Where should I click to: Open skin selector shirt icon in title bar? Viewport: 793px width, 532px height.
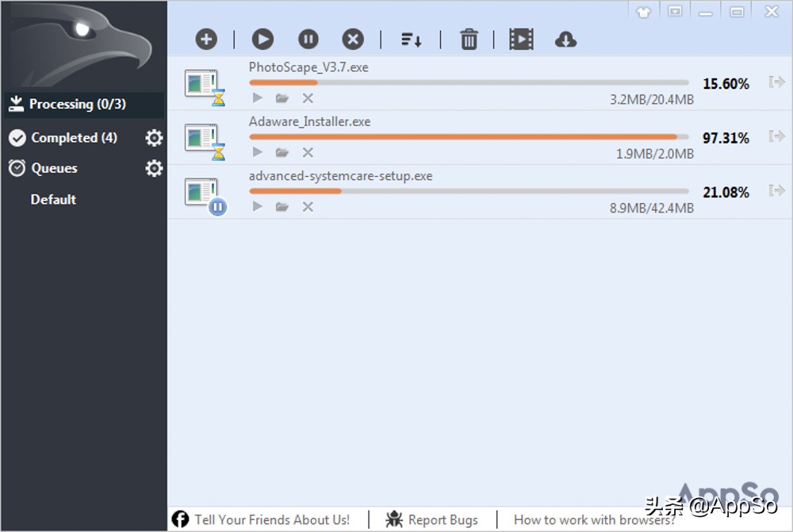tap(643, 12)
